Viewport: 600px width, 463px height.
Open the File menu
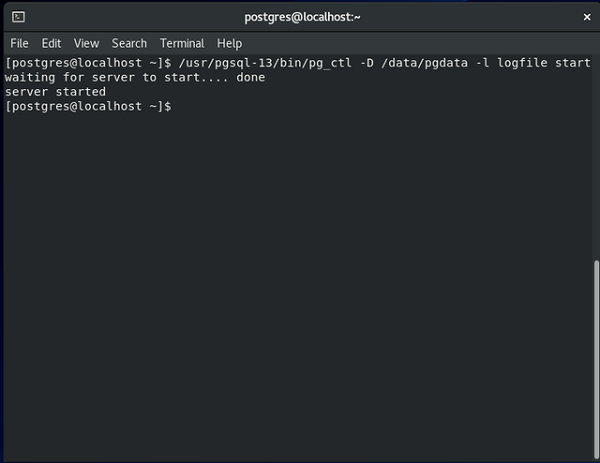[19, 43]
